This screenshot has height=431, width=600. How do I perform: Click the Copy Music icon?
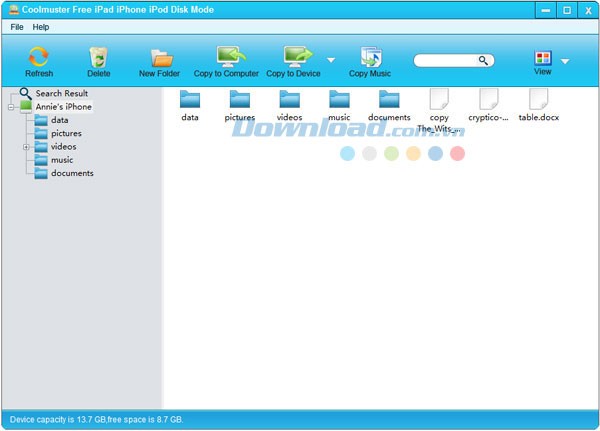click(371, 56)
